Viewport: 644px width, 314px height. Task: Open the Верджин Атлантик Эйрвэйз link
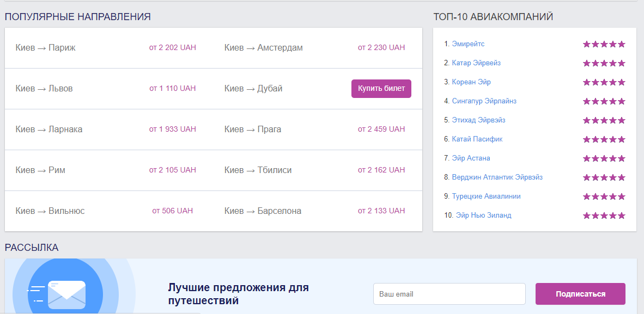(497, 177)
